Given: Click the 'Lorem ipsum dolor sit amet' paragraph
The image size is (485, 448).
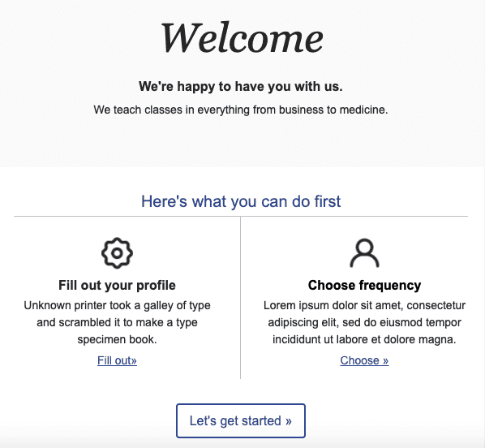Looking at the screenshot, I should [x=364, y=322].
